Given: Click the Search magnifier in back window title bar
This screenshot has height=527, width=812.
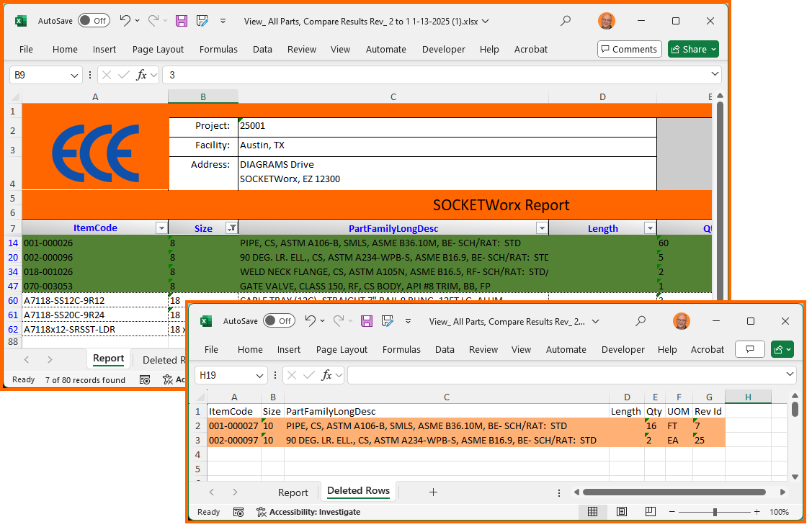Looking at the screenshot, I should coord(566,21).
